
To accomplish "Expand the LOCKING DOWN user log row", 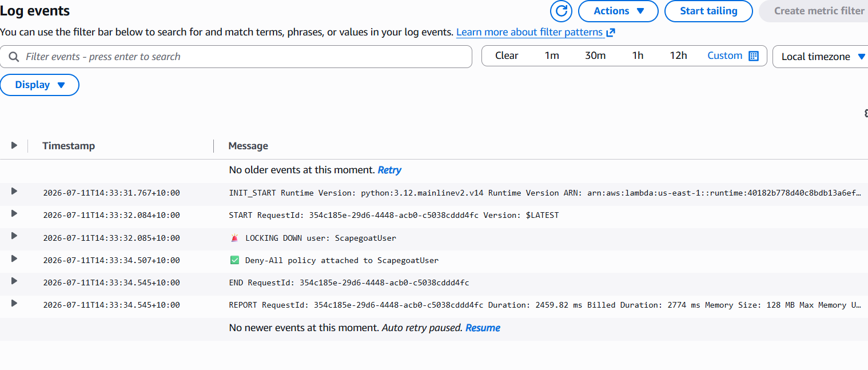I will [14, 236].
